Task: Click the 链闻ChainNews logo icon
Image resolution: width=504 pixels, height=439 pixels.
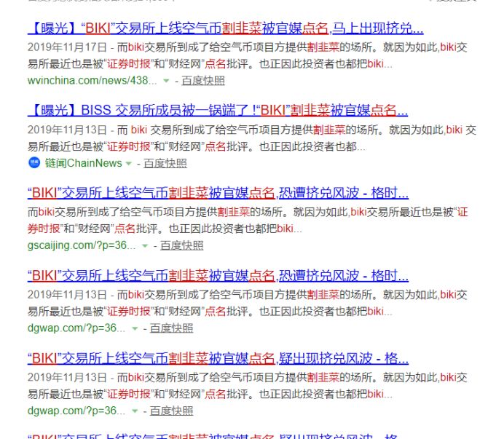Action: click(x=34, y=162)
